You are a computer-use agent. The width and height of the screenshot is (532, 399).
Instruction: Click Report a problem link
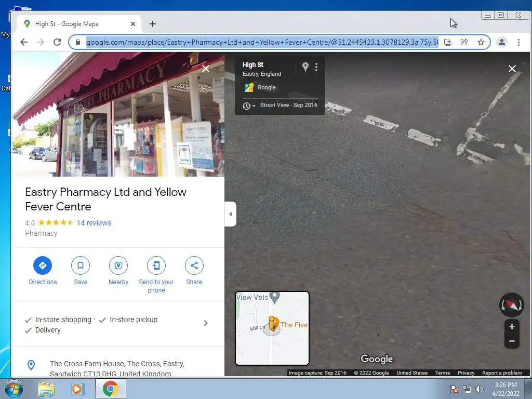click(502, 373)
